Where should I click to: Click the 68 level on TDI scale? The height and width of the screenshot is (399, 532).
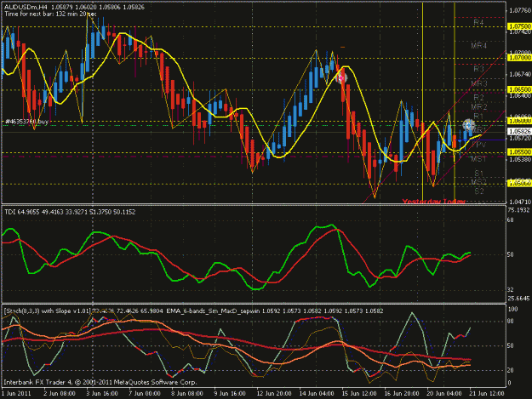click(x=510, y=220)
